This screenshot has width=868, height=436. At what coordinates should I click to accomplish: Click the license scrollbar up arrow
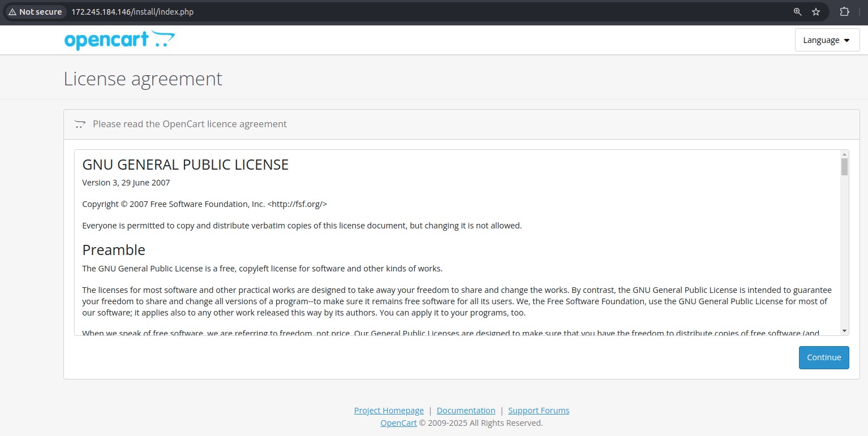pos(844,154)
